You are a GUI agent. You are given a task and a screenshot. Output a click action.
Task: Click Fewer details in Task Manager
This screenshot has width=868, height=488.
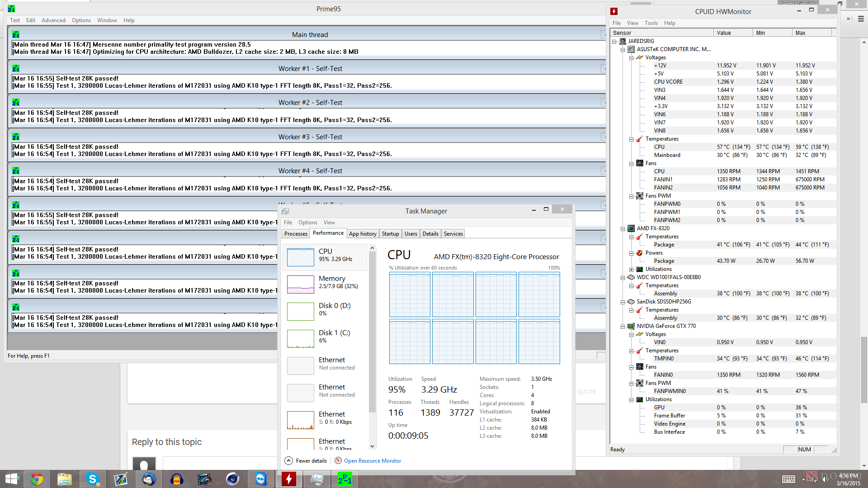pyautogui.click(x=311, y=461)
